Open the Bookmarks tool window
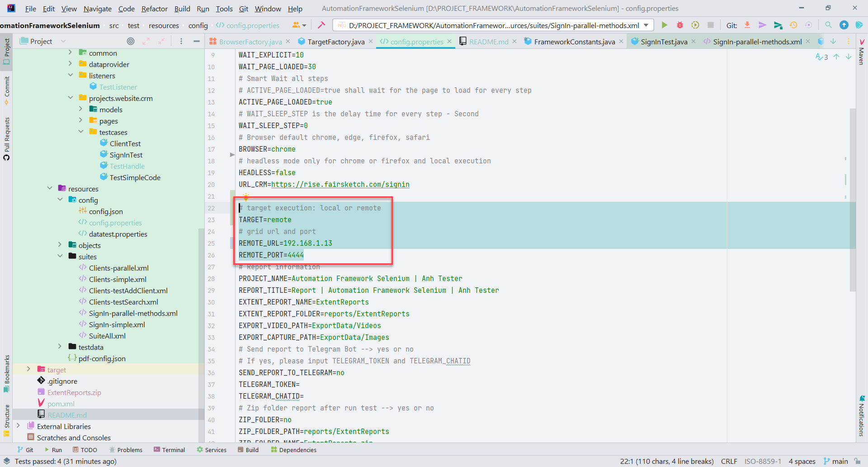The height and width of the screenshot is (467, 868). pyautogui.click(x=6, y=374)
